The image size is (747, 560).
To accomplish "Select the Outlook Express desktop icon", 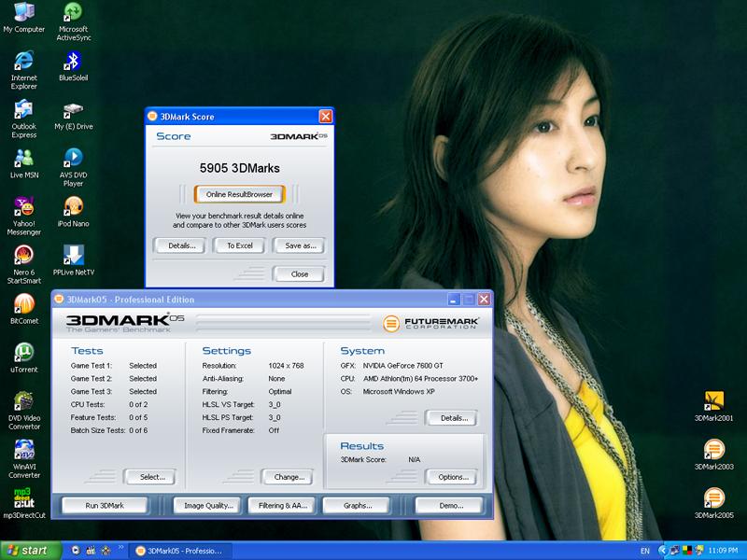I will coord(24,119).
